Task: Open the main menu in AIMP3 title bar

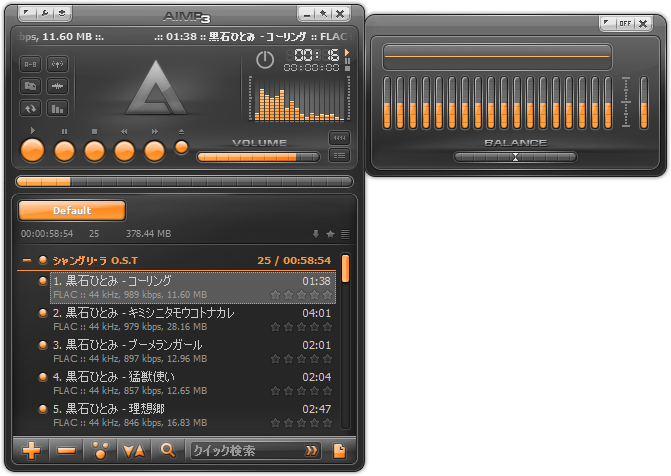Action: pyautogui.click(x=27, y=12)
